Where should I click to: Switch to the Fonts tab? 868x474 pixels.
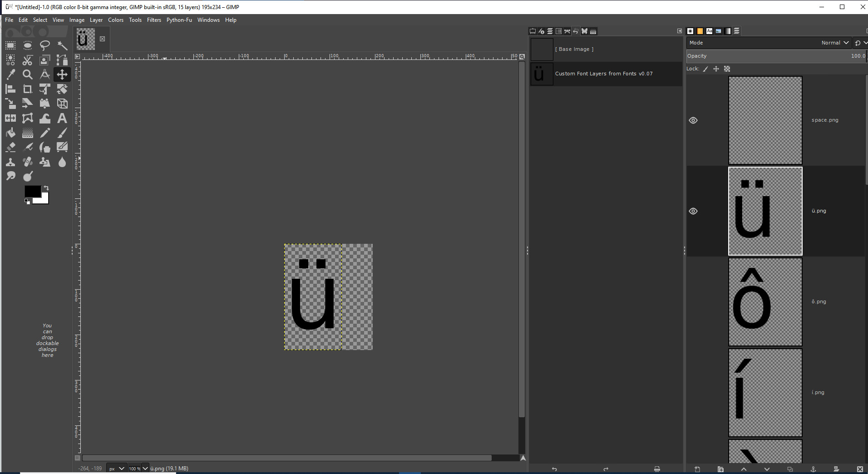click(x=709, y=31)
